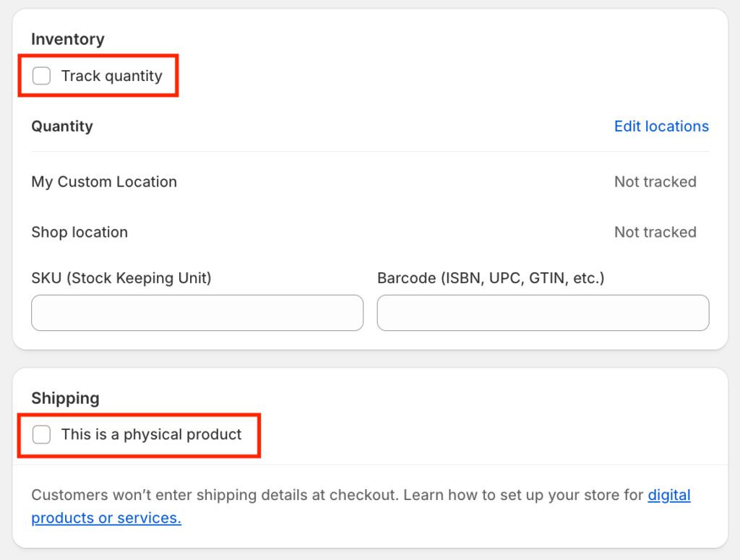Enable the Track quantity checkbox
Screen dimensions: 740x560
(x=42, y=76)
